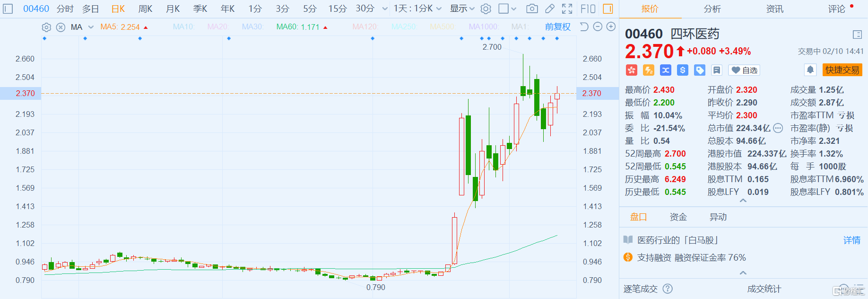The width and height of the screenshot is (868, 299).
Task: Add stock to 自选 watchlist
Action: pos(744,70)
